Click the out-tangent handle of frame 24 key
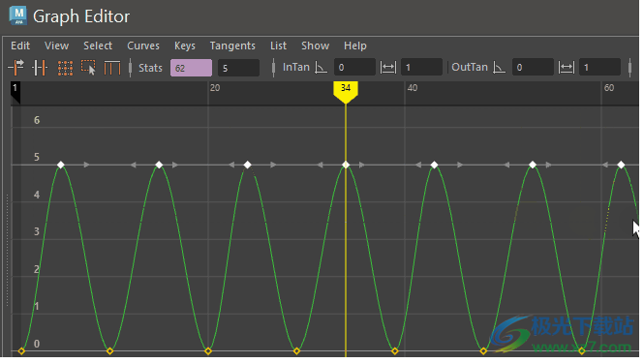 273,166
